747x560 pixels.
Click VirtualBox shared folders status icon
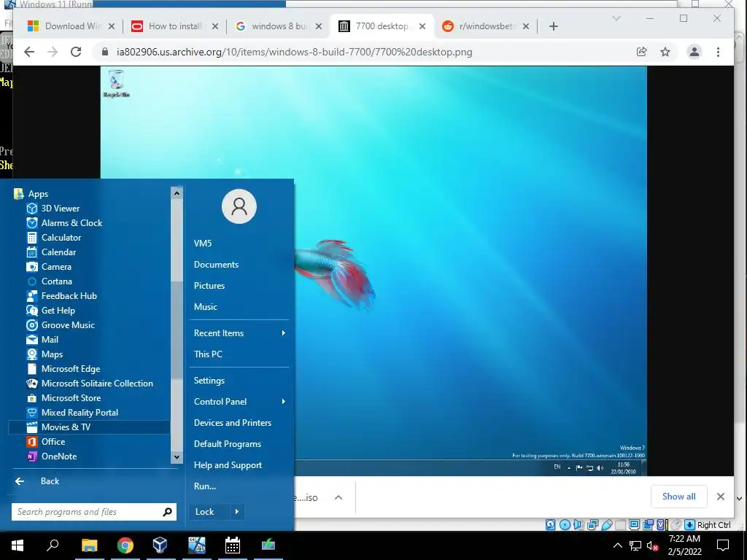coord(620,525)
